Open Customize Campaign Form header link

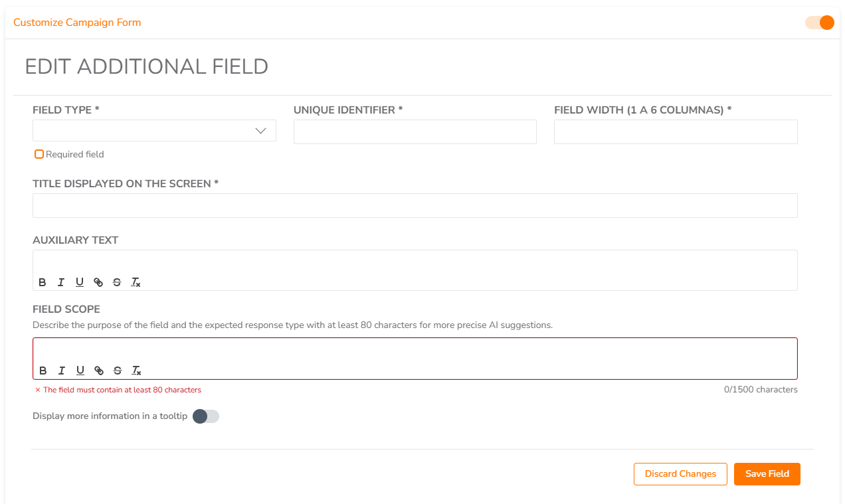coord(77,23)
